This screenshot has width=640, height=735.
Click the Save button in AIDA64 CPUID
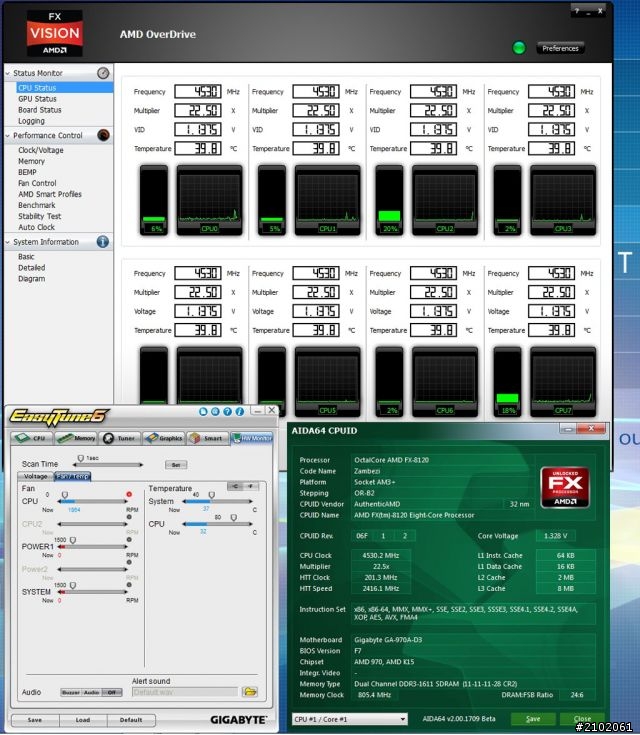coord(533,719)
